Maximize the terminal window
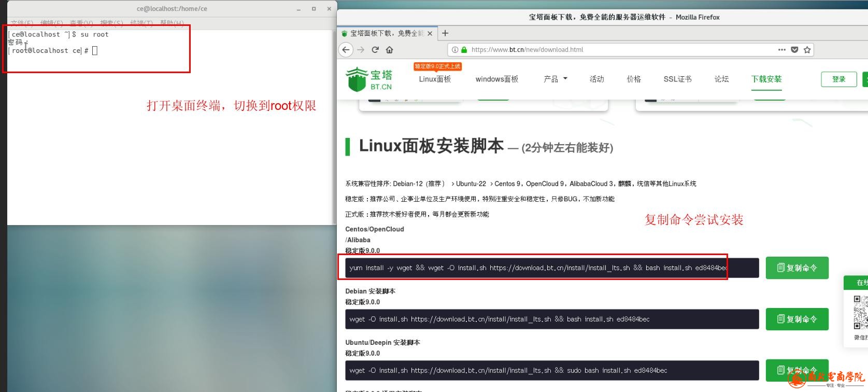 pos(314,9)
